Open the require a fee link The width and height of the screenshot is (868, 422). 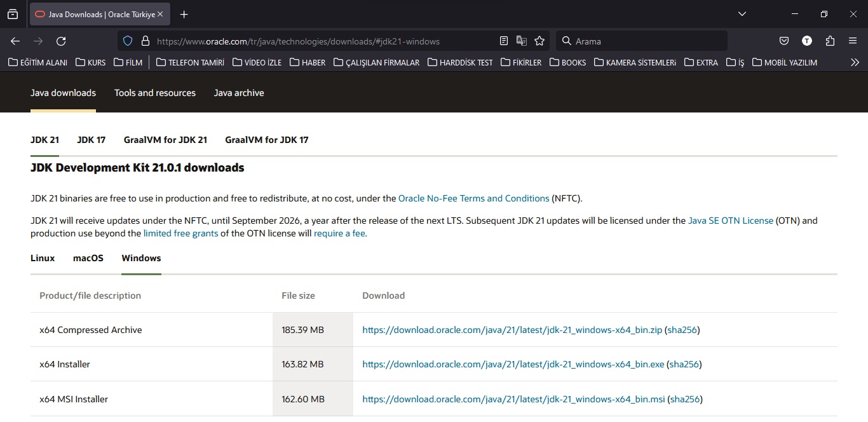point(339,233)
